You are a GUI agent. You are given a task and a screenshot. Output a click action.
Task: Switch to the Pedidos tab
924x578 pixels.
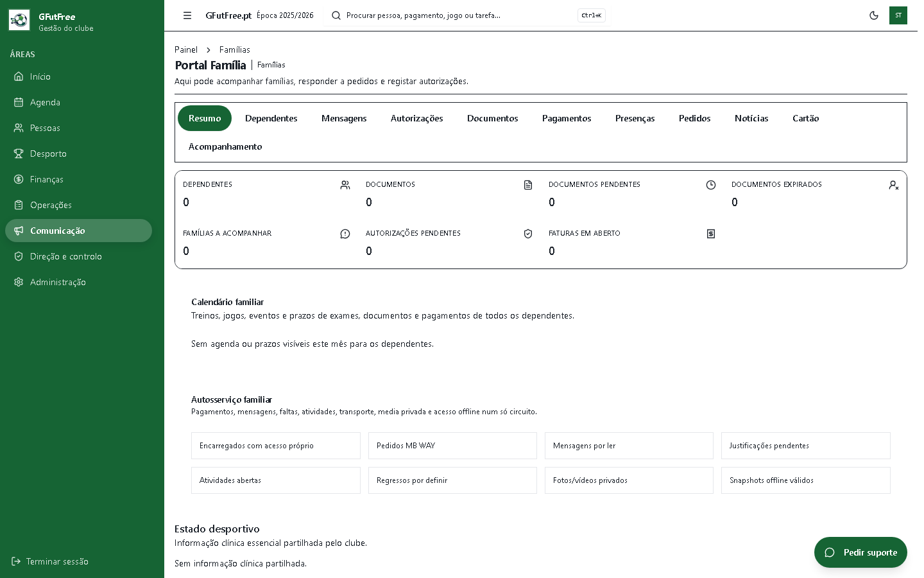695,118
